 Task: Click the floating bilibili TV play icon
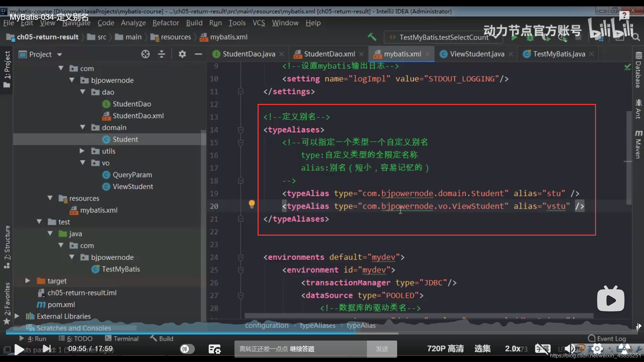[x=610, y=299]
